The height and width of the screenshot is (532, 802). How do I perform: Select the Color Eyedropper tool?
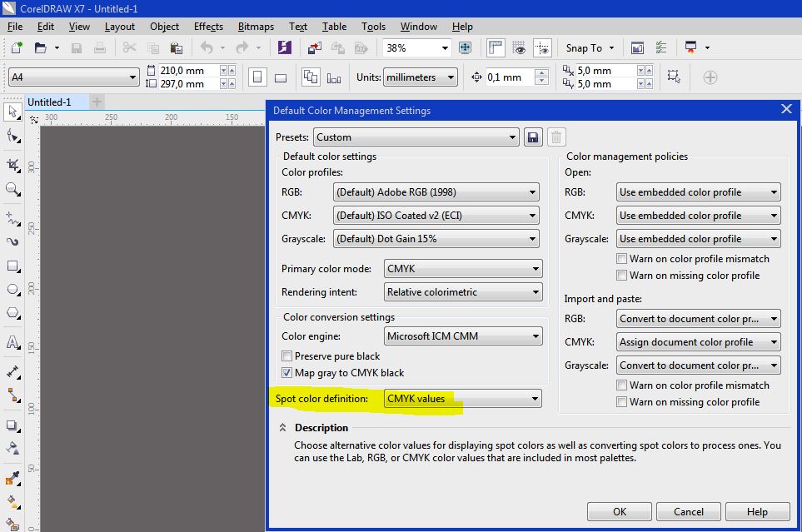pos(12,479)
